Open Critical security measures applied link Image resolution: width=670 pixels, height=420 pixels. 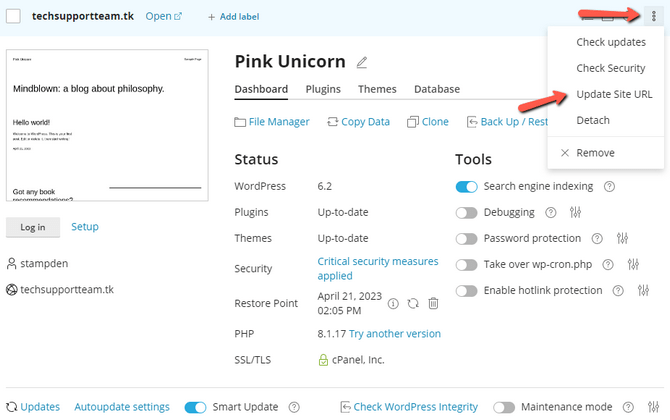coord(377,268)
